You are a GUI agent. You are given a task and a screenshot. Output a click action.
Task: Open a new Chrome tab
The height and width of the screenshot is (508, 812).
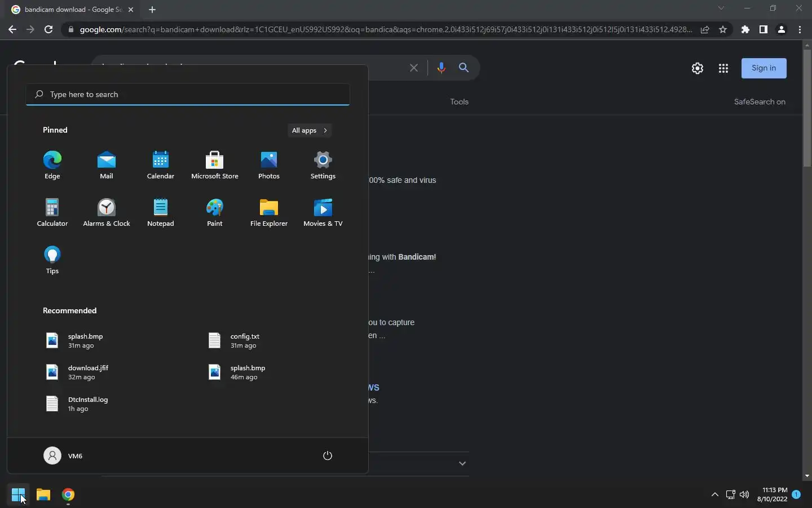click(x=152, y=10)
